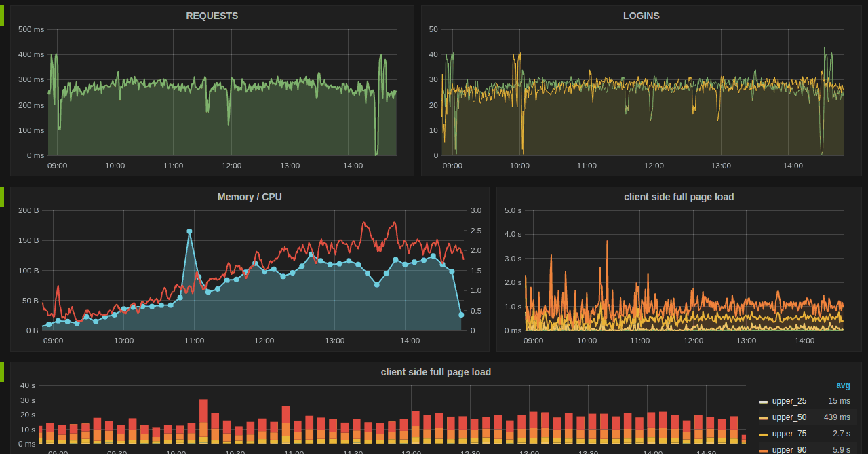Click the upper_75 legend color marker
This screenshot has height=454, width=868.
tap(764, 434)
